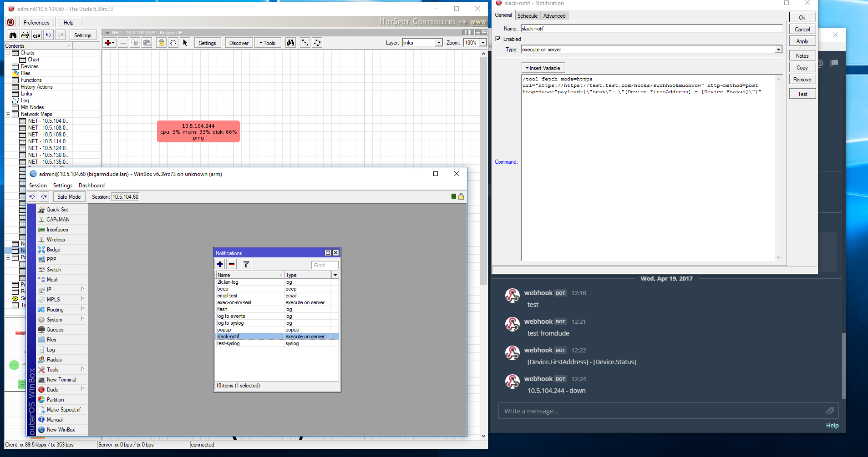Open New Terminal in WinBox sidebar
868x457 pixels.
point(61,380)
